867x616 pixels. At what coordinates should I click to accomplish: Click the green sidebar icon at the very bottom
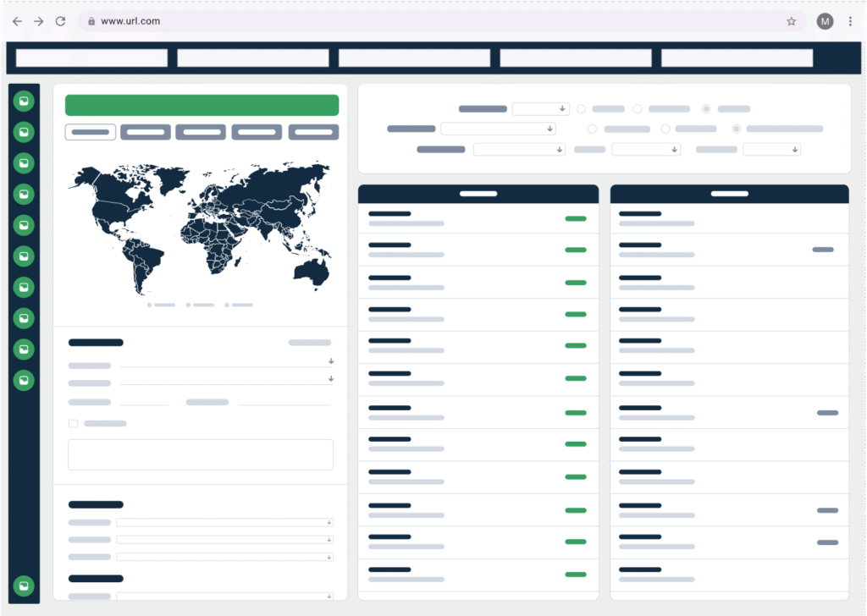[x=24, y=585]
